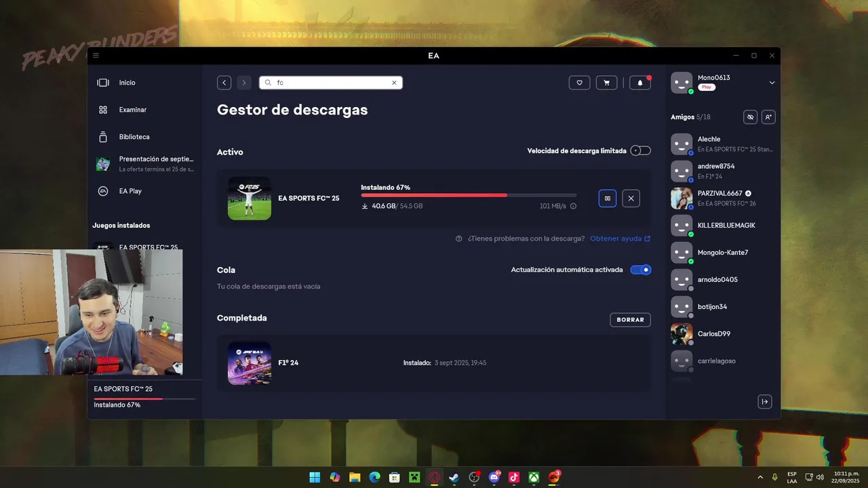Open the notifications bell
The image size is (868, 488).
coord(640,83)
